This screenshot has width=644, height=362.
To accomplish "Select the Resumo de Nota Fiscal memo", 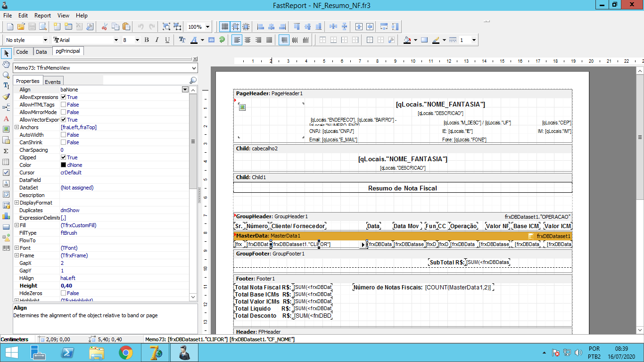I will (x=403, y=188).
